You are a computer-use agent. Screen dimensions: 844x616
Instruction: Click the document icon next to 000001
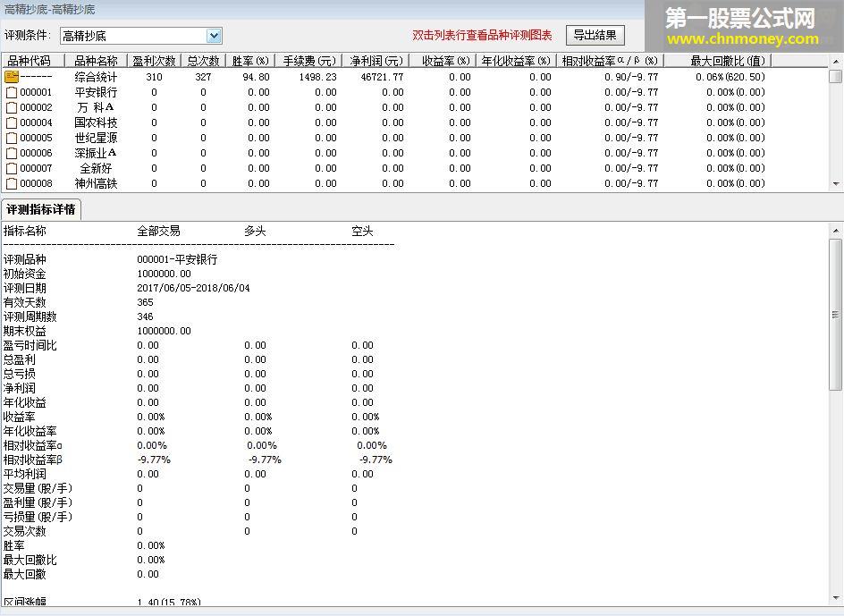coord(12,93)
